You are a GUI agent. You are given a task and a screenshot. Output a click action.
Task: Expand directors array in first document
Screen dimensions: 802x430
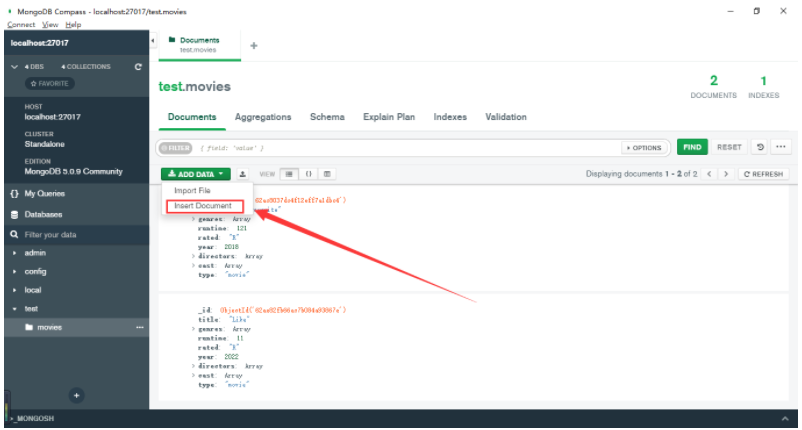[x=193, y=256]
